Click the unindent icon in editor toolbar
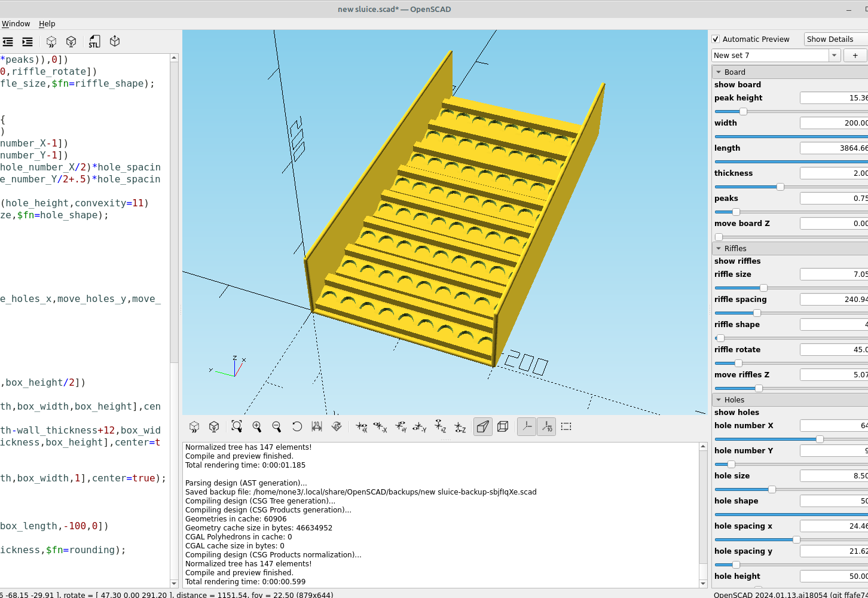 8,42
